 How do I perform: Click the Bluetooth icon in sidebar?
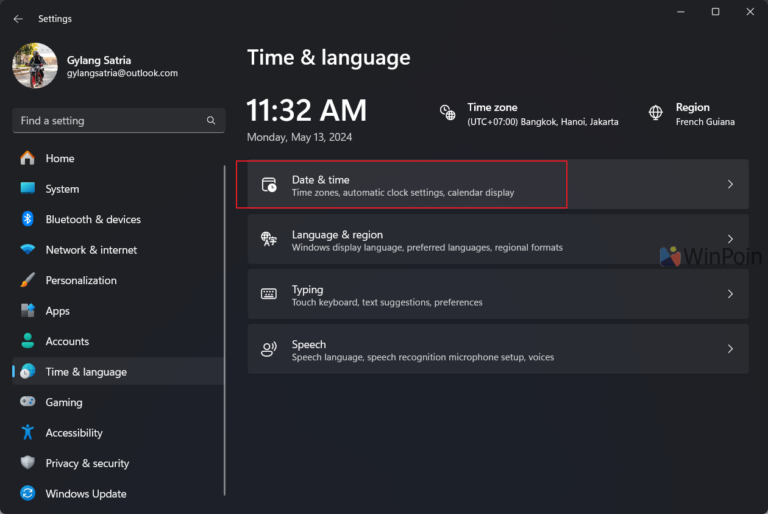(27, 219)
